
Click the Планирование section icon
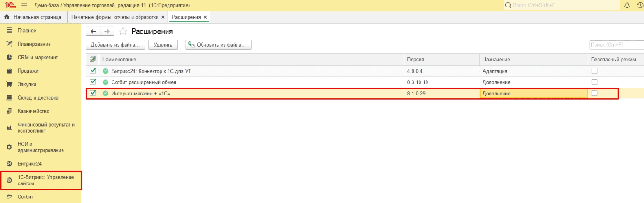(8, 44)
